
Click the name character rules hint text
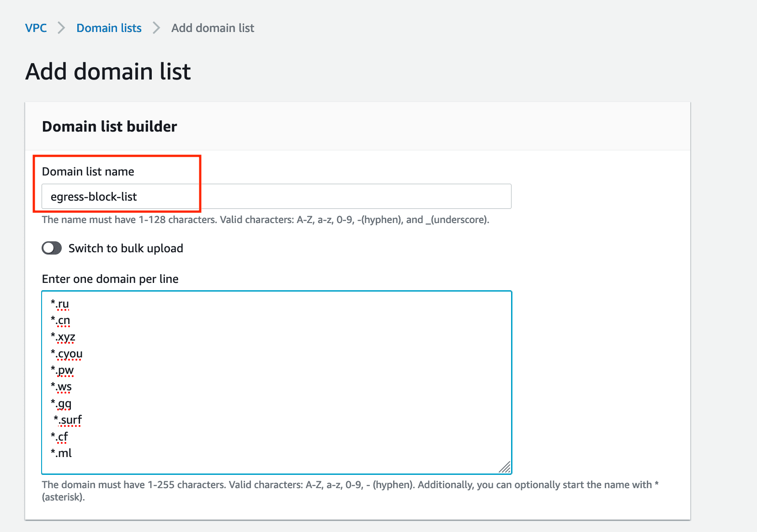(x=266, y=219)
